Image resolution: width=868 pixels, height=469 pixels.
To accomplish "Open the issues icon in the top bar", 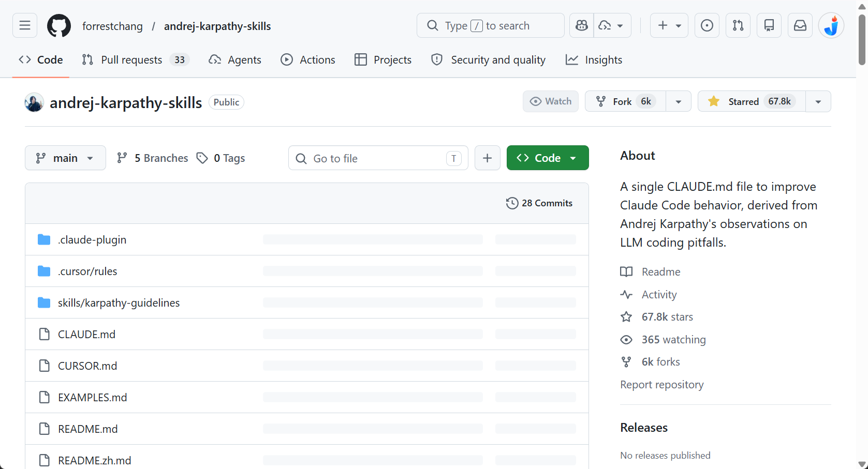I will (x=707, y=25).
